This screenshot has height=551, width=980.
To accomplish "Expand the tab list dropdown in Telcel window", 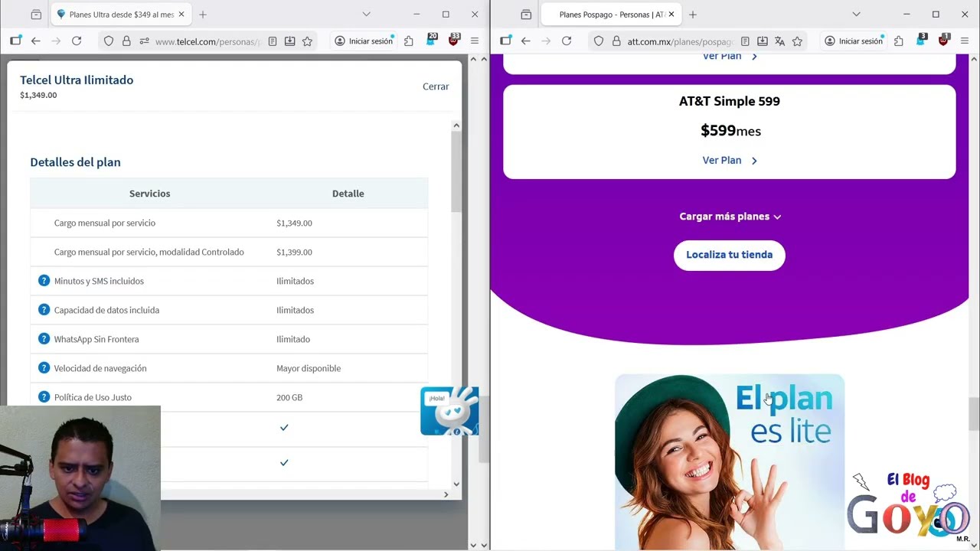I will point(366,15).
